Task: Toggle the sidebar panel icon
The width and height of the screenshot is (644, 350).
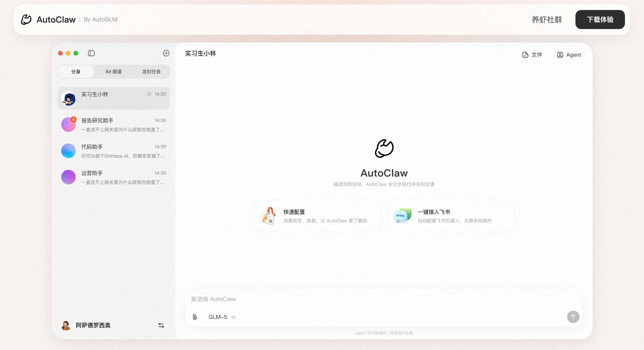Action: (x=91, y=53)
